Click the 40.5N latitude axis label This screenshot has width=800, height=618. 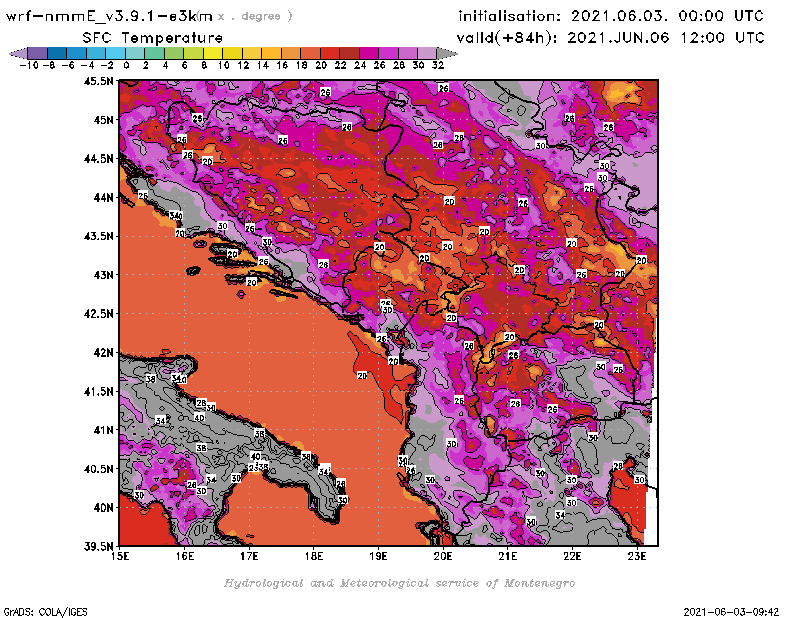pyautogui.click(x=98, y=469)
